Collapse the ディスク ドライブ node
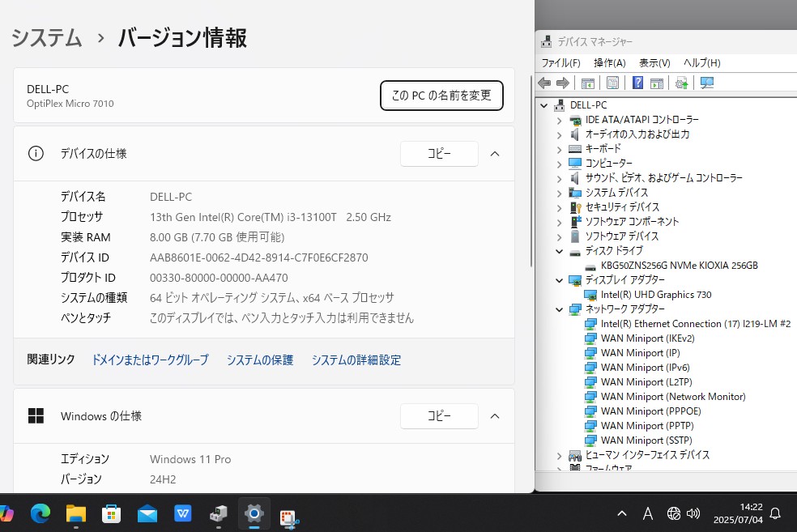This screenshot has width=797, height=532. coord(559,251)
